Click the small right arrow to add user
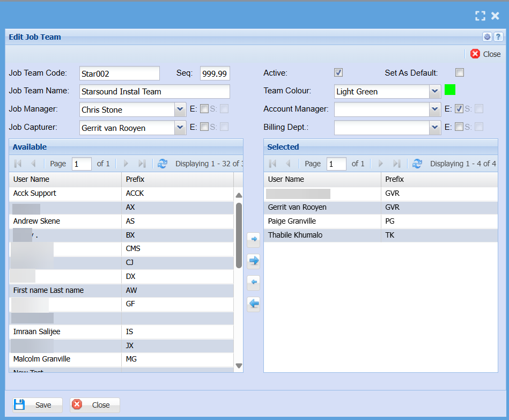The height and width of the screenshot is (420, 509). (x=254, y=239)
